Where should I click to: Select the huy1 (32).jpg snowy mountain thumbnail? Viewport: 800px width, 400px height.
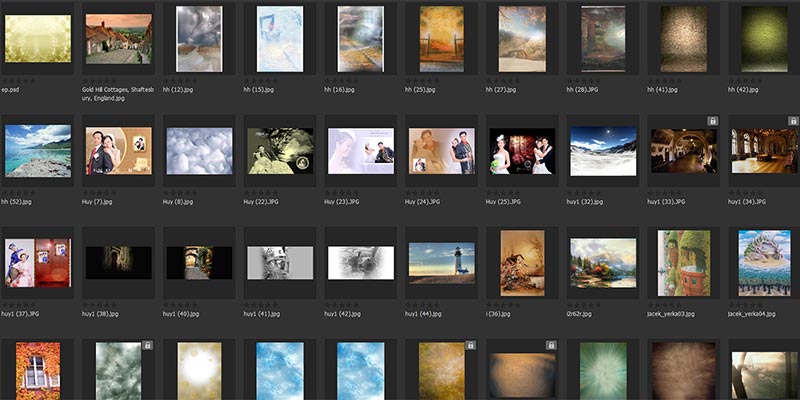pos(603,151)
